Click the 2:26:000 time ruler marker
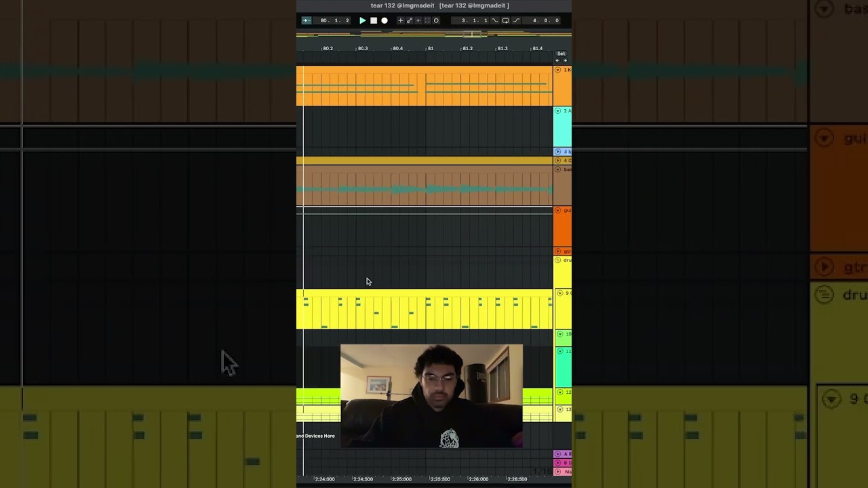The height and width of the screenshot is (488, 868). pos(478,479)
